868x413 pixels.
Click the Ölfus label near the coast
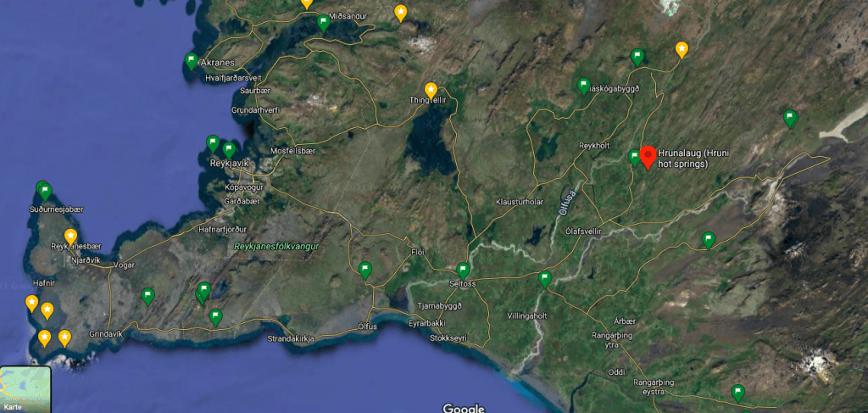[x=368, y=326]
